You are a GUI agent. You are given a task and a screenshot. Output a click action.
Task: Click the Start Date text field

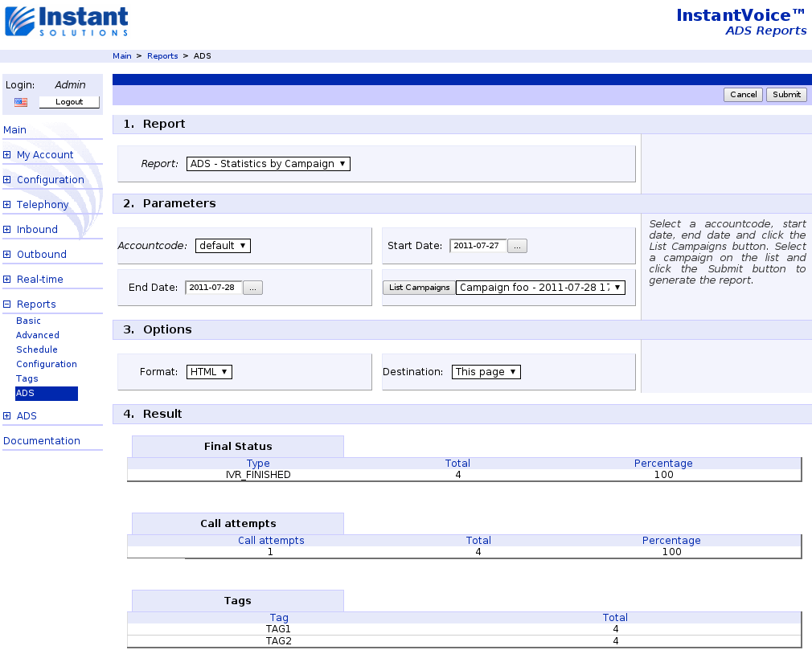[x=478, y=246]
